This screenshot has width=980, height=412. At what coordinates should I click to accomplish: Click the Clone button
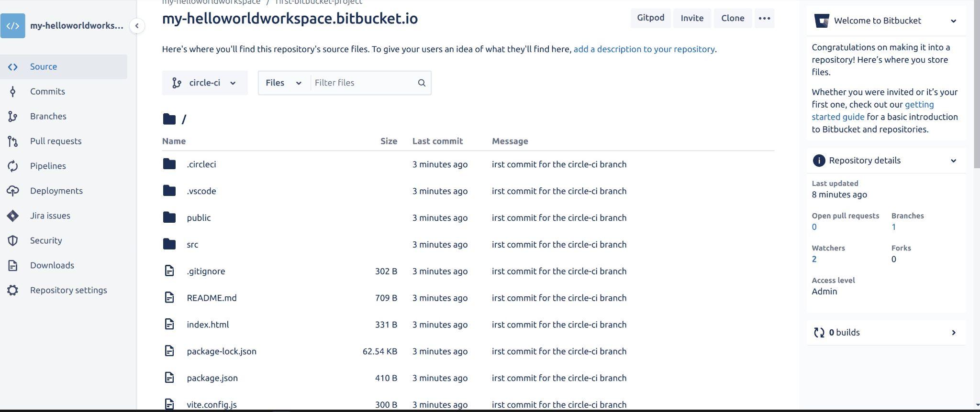(x=733, y=18)
